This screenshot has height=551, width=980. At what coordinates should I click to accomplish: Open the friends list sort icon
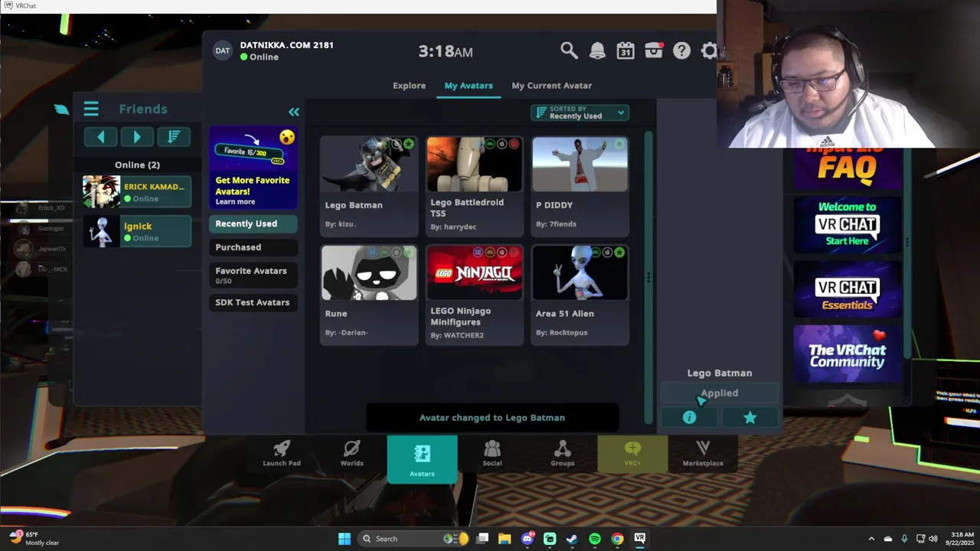pyautogui.click(x=174, y=136)
